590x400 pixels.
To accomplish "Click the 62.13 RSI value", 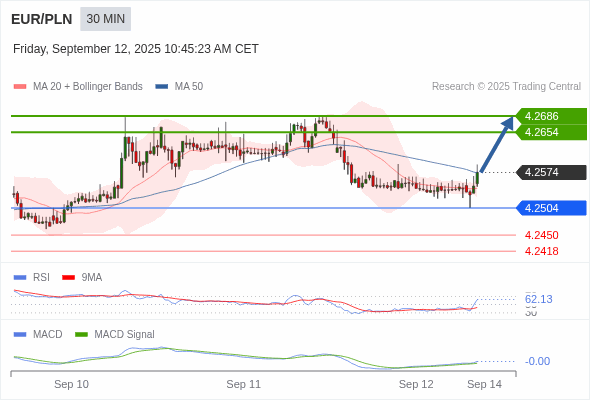I will pyautogui.click(x=538, y=300).
